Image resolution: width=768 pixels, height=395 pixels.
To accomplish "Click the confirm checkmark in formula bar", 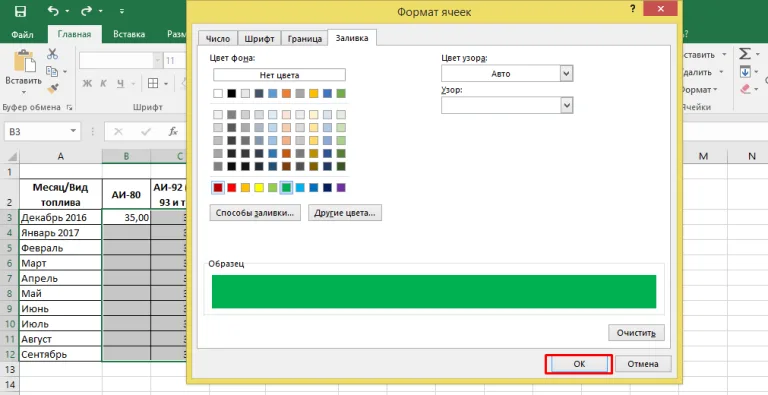I will (145, 131).
